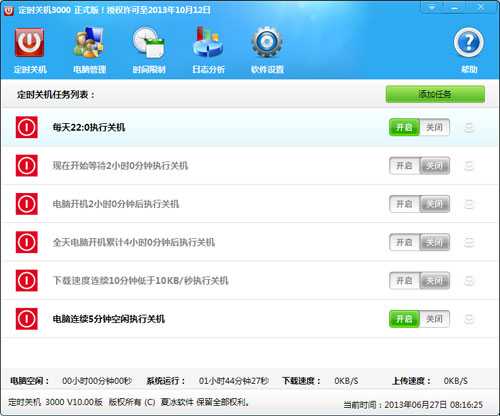Click red power icon of 现在开始等待2小时 task

click(27, 165)
